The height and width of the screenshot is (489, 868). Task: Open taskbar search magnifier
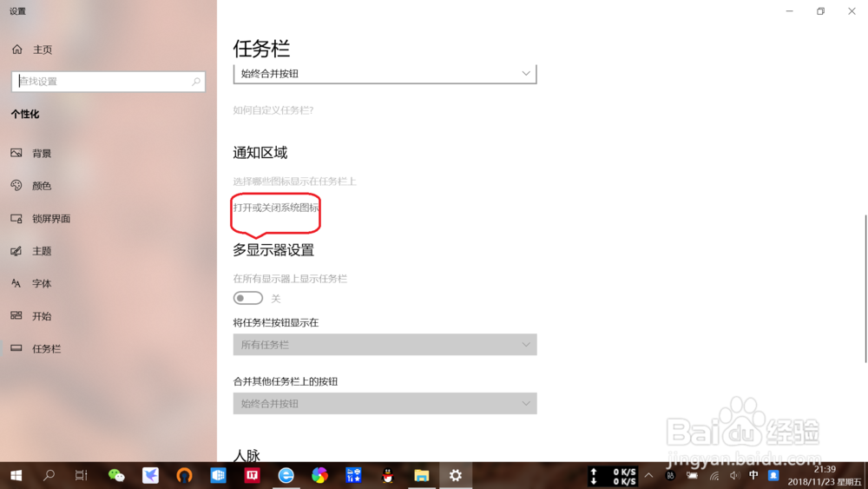[49, 475]
